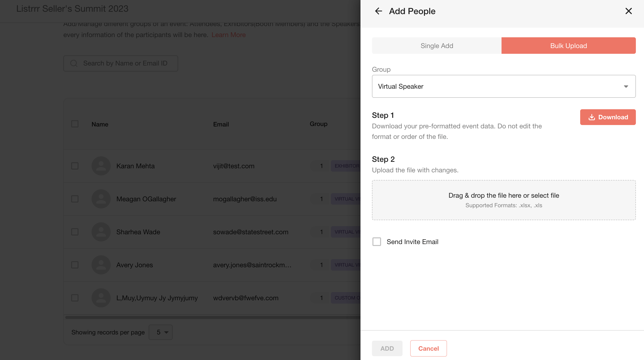This screenshot has height=360, width=644.
Task: Enable the Send Invite Email checkbox
Action: 377,242
